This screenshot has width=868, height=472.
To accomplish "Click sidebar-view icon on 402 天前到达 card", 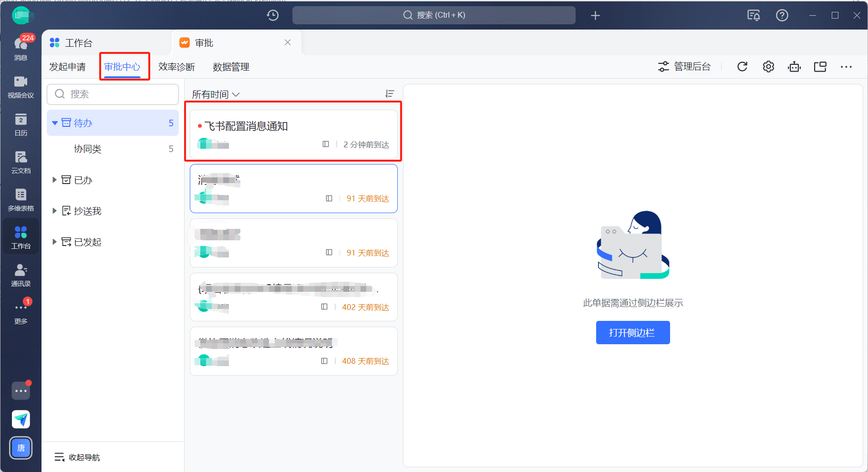I will tap(324, 307).
